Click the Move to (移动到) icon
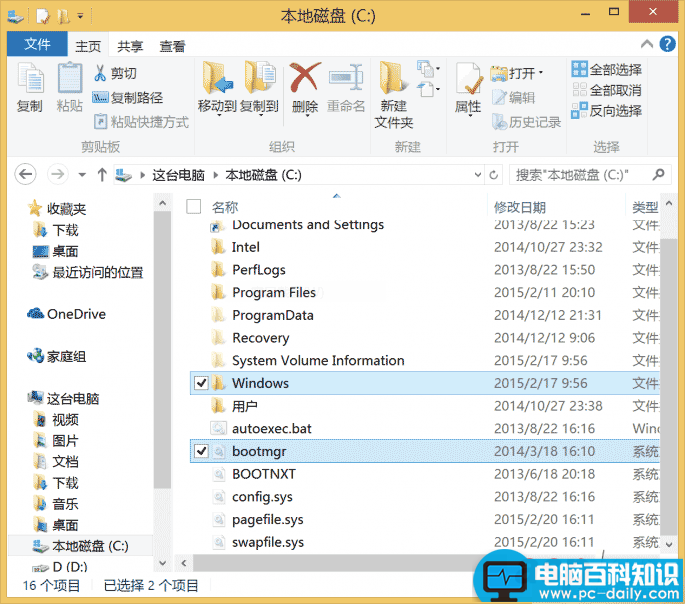685x604 pixels. 217,78
